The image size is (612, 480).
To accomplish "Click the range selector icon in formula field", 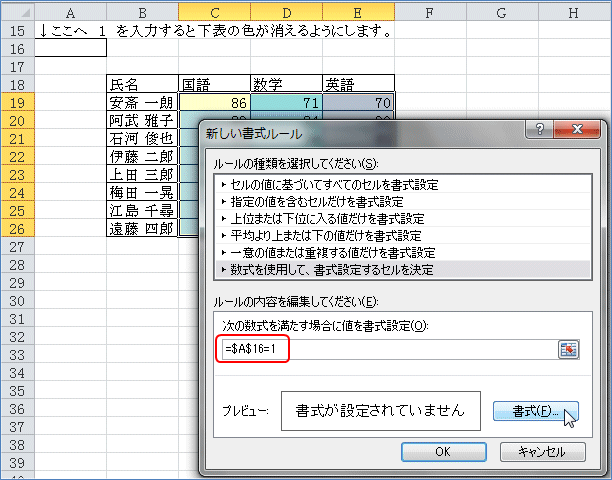I will point(568,349).
